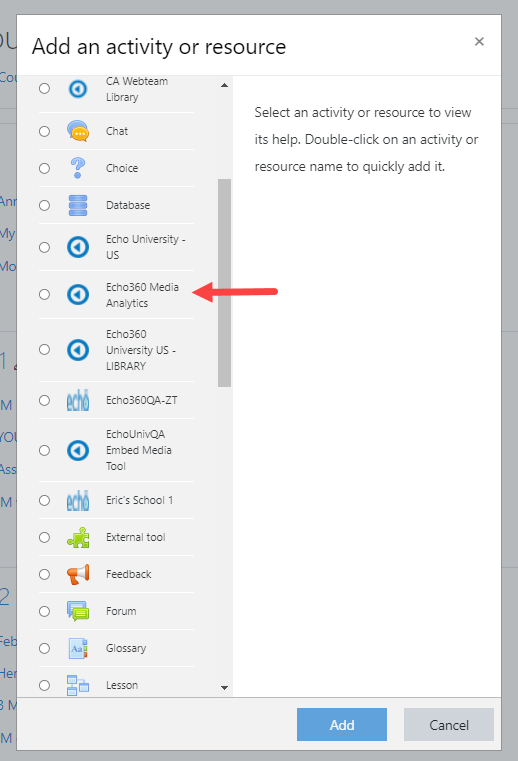The image size is (518, 761).
Task: Click the Forum chat bubbles icon
Action: point(78,611)
